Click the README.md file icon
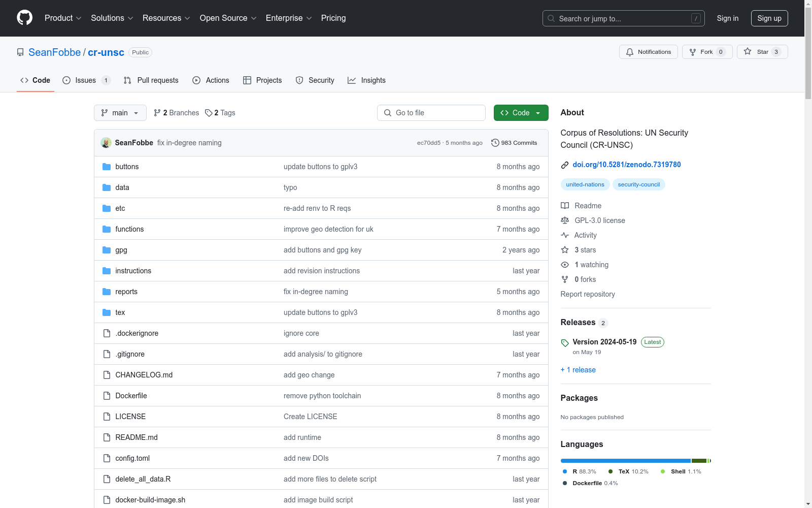The image size is (812, 508). (x=107, y=437)
